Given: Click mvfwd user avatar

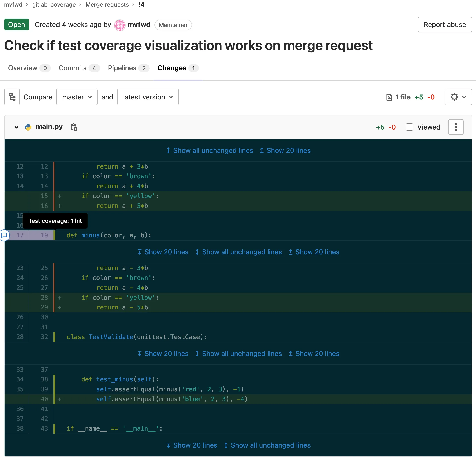Looking at the screenshot, I should click(x=120, y=25).
